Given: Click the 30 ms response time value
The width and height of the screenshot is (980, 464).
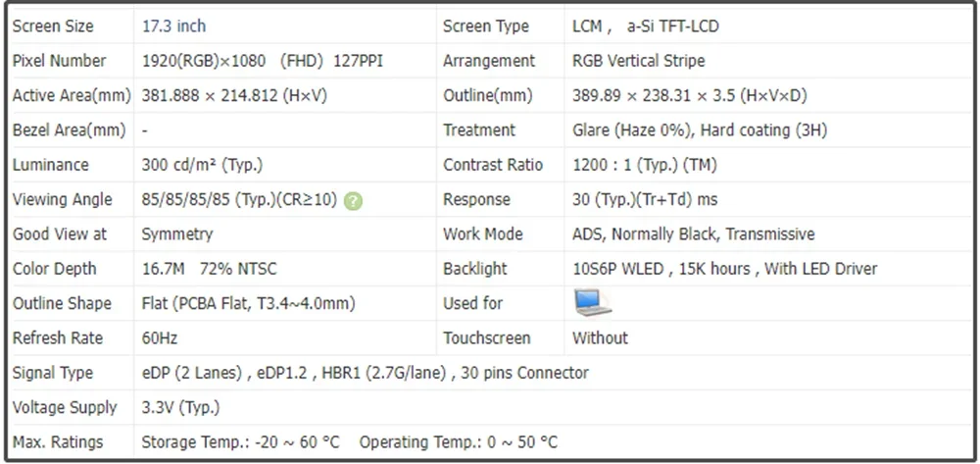Looking at the screenshot, I should click(645, 199).
